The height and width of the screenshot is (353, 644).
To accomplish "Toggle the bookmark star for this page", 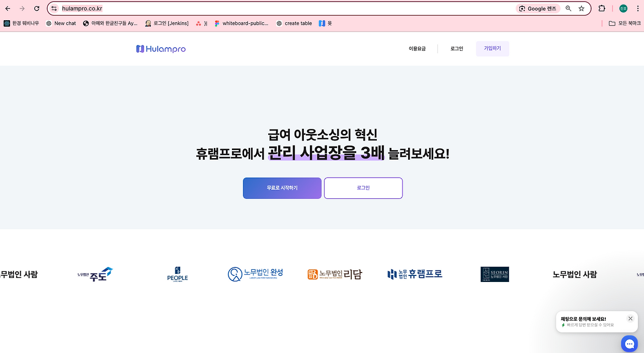I will tap(581, 8).
